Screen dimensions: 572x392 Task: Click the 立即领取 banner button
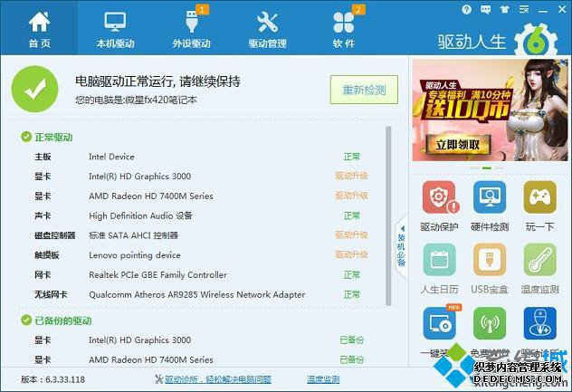click(457, 145)
